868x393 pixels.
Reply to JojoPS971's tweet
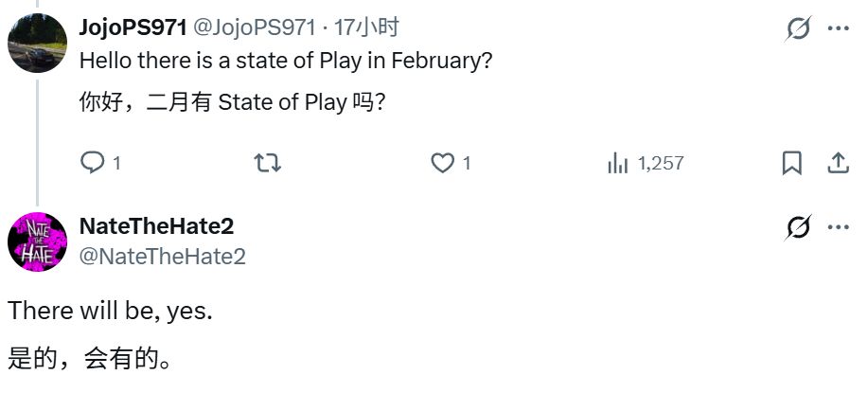point(92,164)
